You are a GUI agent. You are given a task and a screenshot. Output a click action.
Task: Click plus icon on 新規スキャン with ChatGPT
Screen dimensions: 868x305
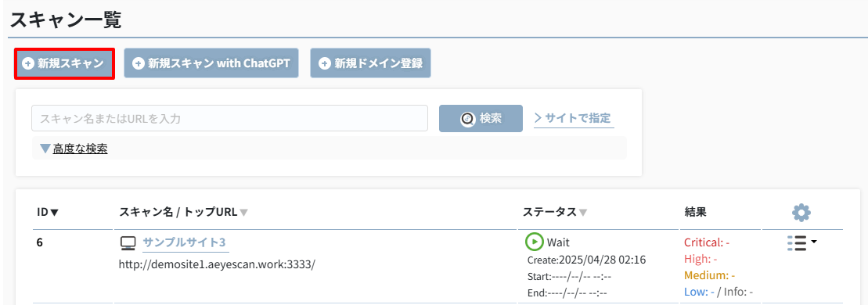coord(139,63)
